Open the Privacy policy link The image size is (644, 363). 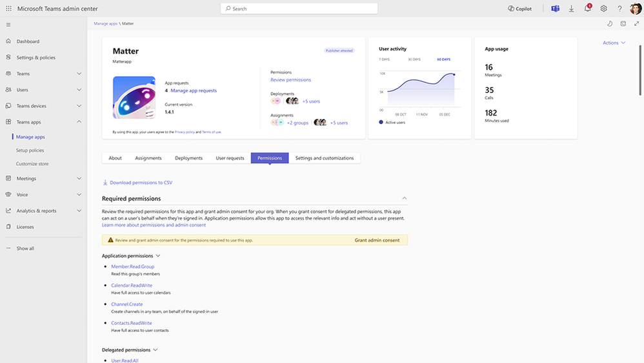(x=185, y=132)
